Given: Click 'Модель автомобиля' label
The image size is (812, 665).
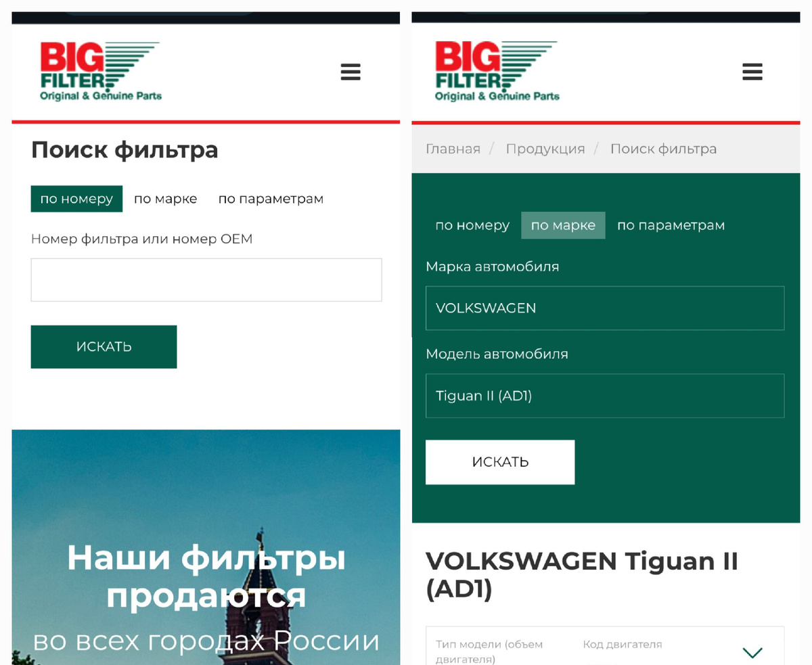Looking at the screenshot, I should coord(497,354).
